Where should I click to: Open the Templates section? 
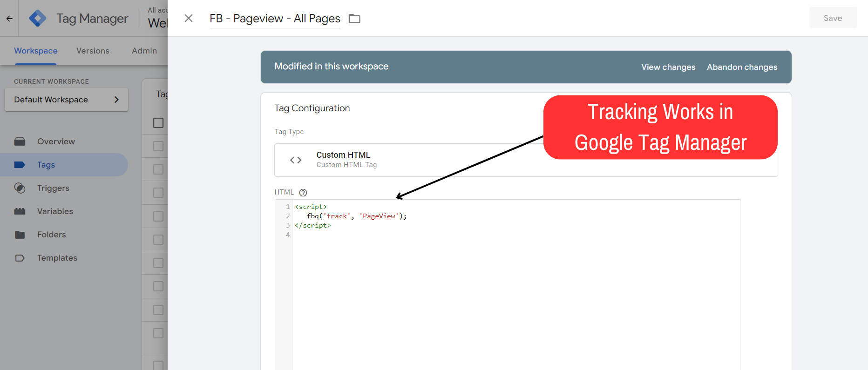pyautogui.click(x=57, y=258)
